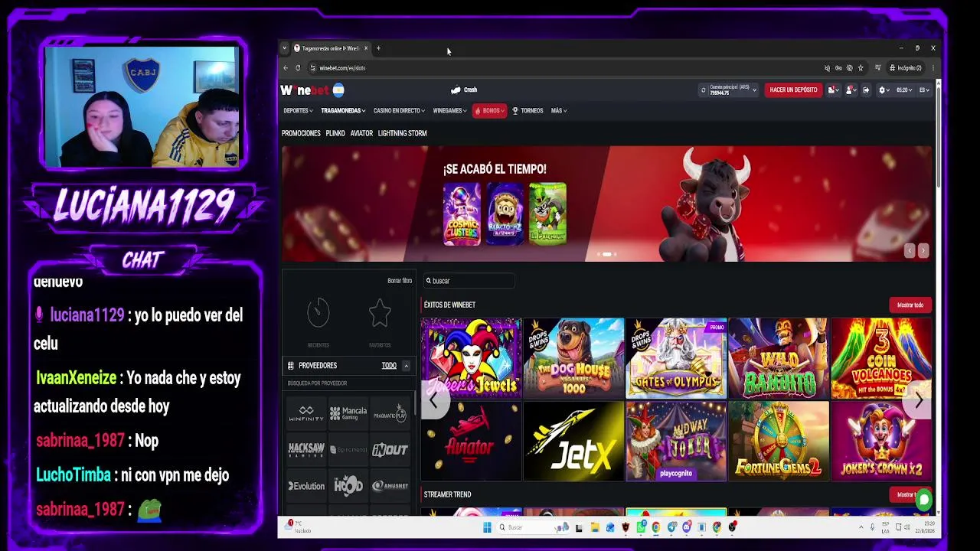The height and width of the screenshot is (551, 980).
Task: Click Mostrar todo for Éxitos de Winebet
Action: [910, 305]
